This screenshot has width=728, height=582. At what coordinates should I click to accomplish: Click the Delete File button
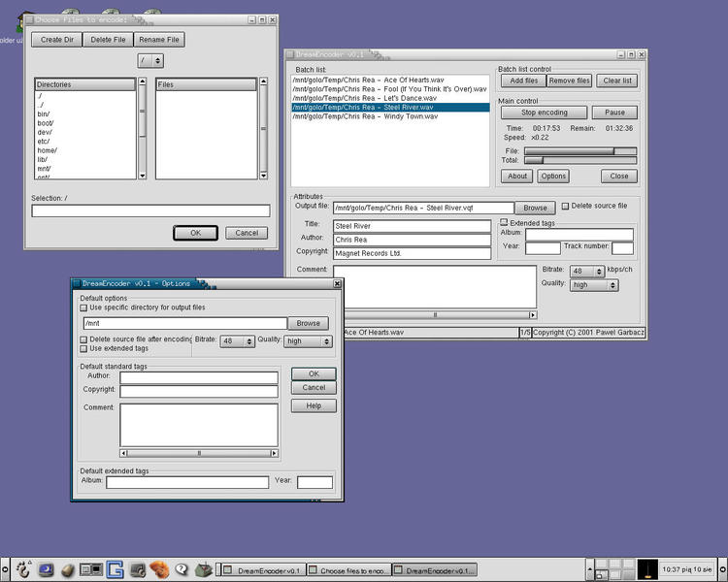coord(108,40)
